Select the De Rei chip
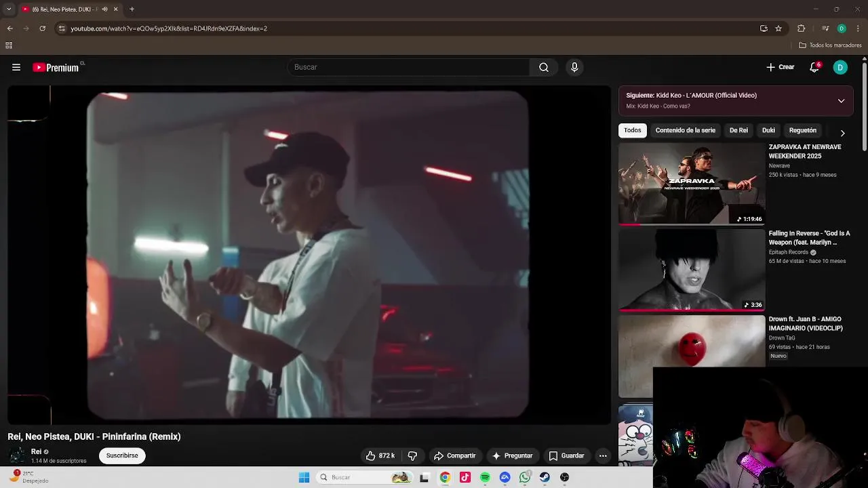Viewport: 868px width, 488px height. [x=738, y=130]
